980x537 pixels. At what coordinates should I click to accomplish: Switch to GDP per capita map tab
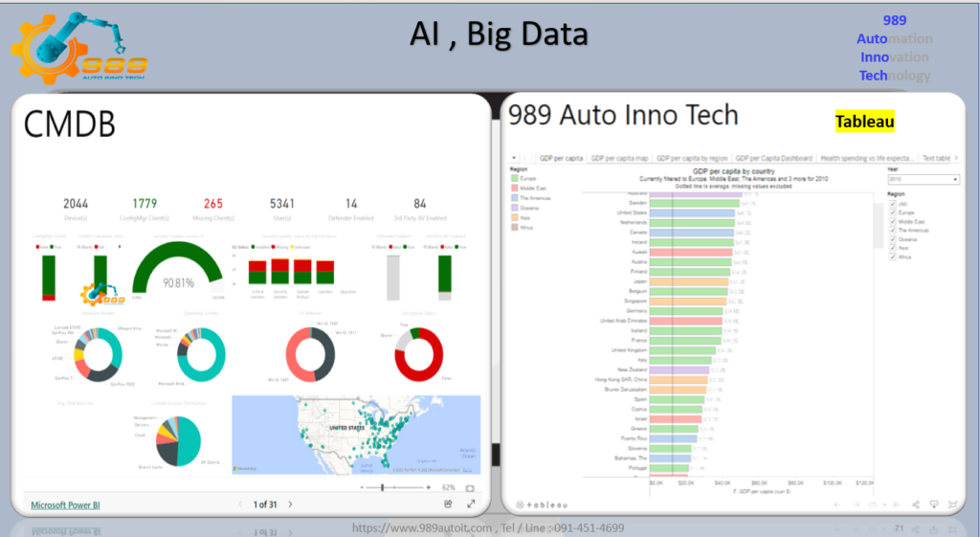[619, 158]
